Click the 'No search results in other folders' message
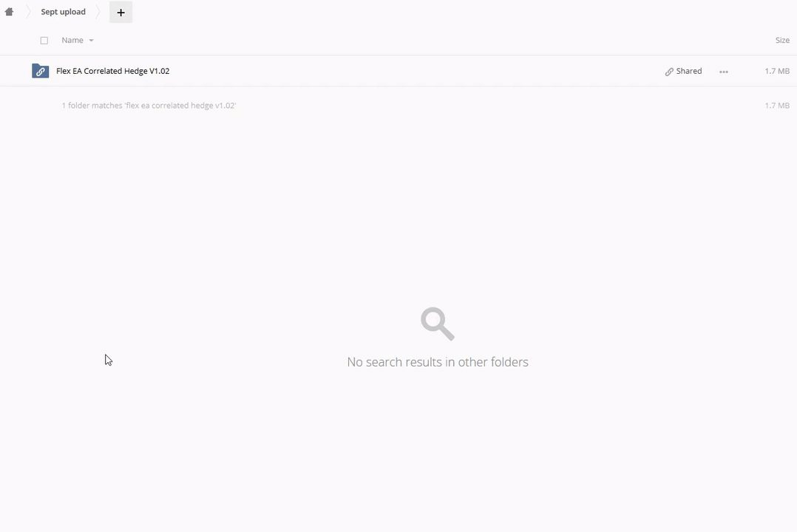This screenshot has width=797, height=532. coord(438,362)
